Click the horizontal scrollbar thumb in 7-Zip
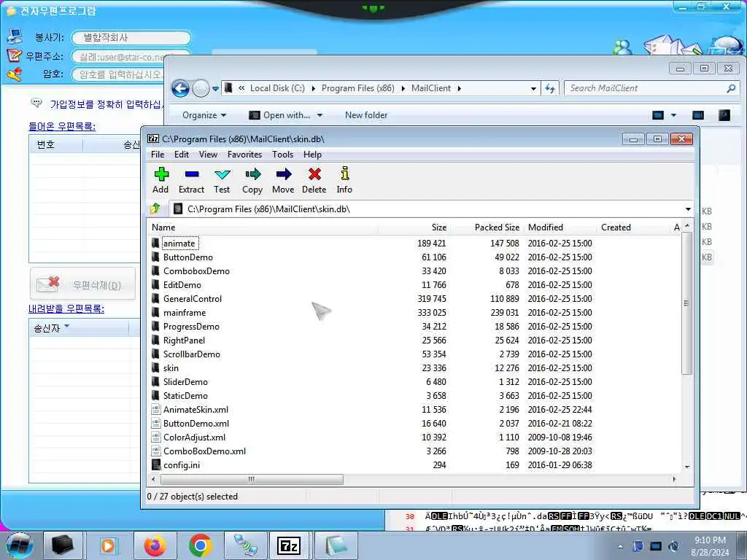The image size is (747, 560). (x=252, y=479)
